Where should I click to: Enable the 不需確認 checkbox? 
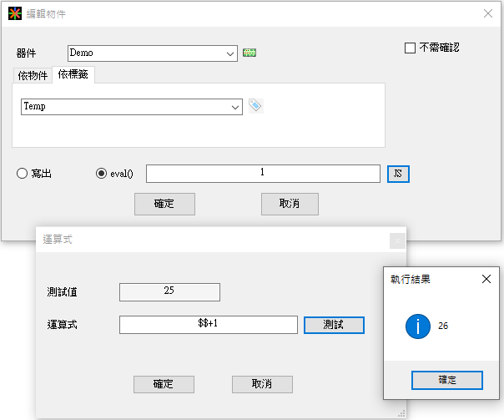(x=410, y=48)
